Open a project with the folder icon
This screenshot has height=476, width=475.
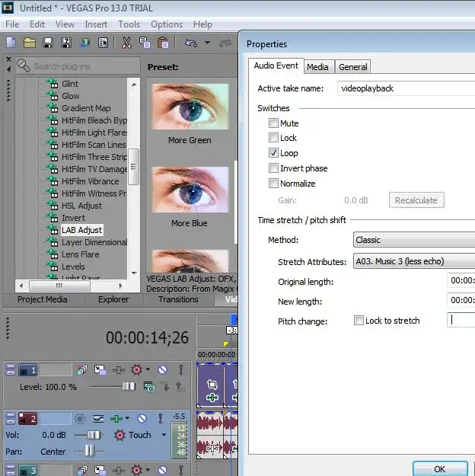pyautogui.click(x=30, y=43)
